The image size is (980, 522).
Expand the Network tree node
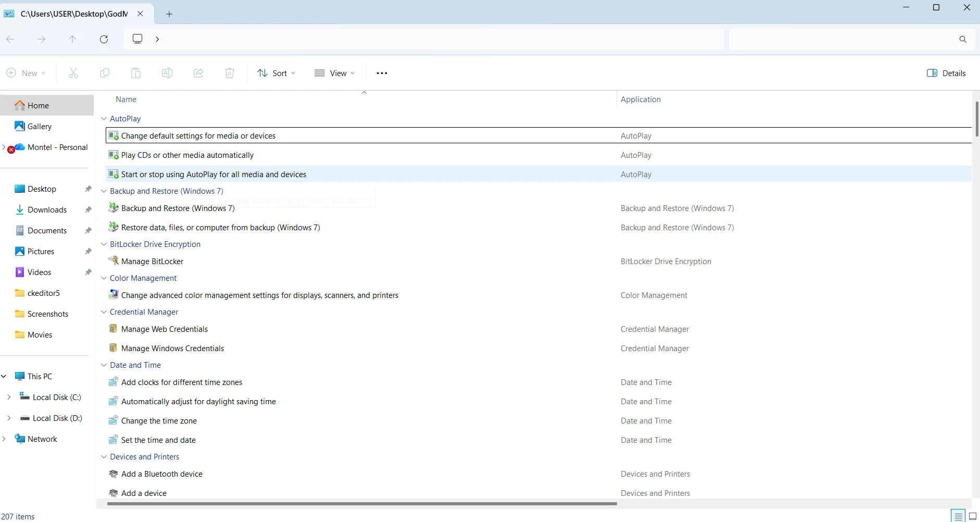[4, 439]
